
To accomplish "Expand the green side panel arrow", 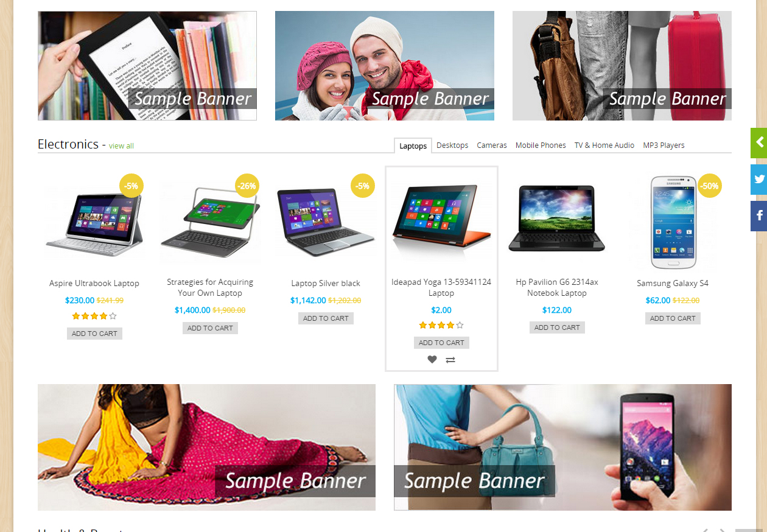I will pyautogui.click(x=759, y=143).
